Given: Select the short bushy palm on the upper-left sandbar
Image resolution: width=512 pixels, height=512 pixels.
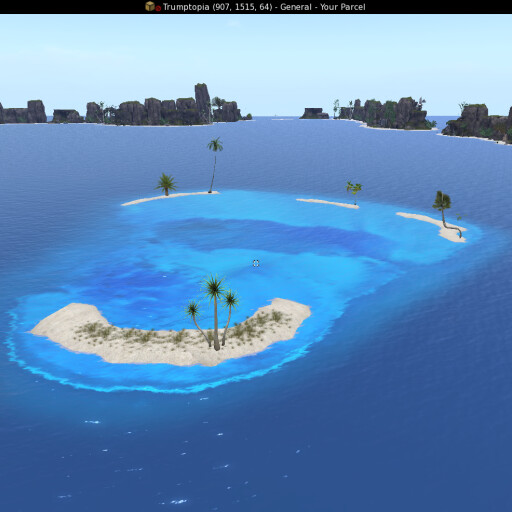Looking at the screenshot, I should click(166, 184).
